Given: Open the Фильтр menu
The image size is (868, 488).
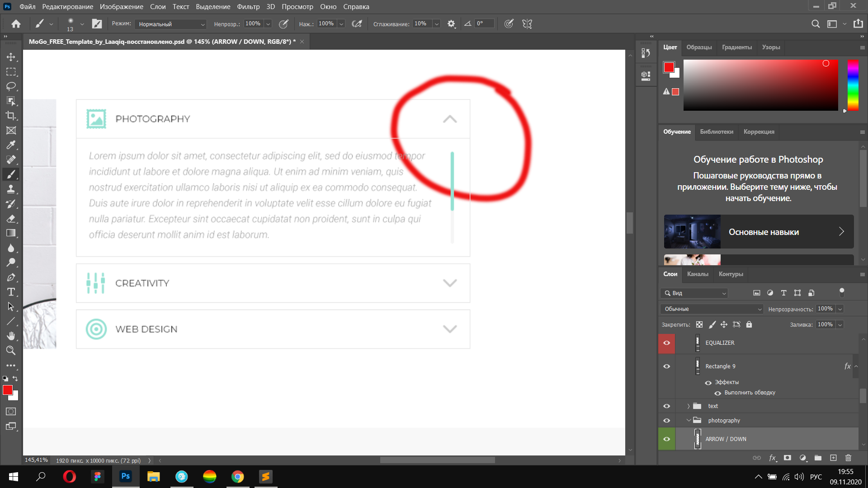Looking at the screenshot, I should pos(248,7).
